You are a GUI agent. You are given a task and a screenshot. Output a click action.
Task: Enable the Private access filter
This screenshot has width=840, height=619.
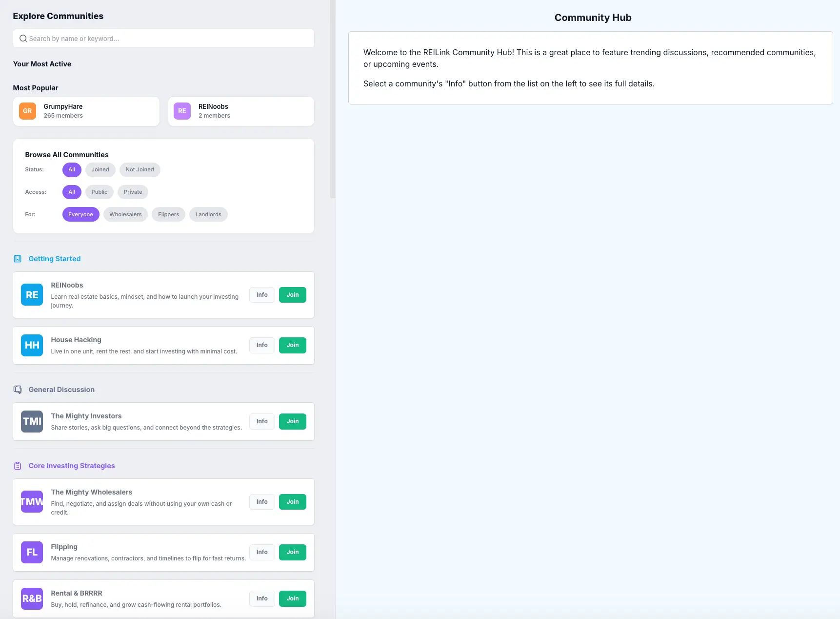(133, 192)
